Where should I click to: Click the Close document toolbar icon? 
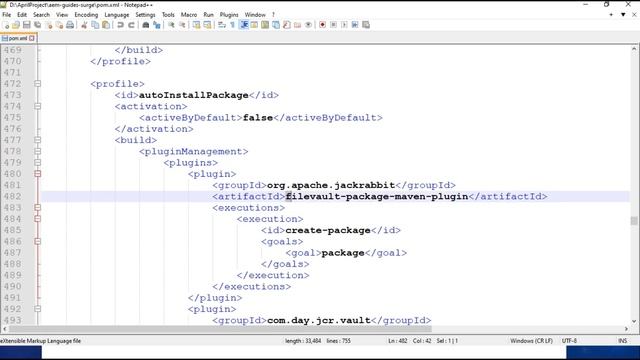tap(49, 25)
